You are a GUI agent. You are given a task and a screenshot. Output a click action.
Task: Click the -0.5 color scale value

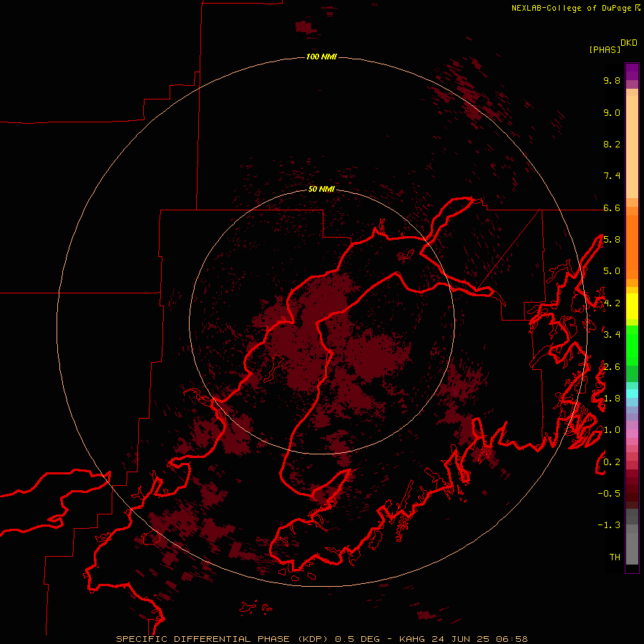(609, 494)
